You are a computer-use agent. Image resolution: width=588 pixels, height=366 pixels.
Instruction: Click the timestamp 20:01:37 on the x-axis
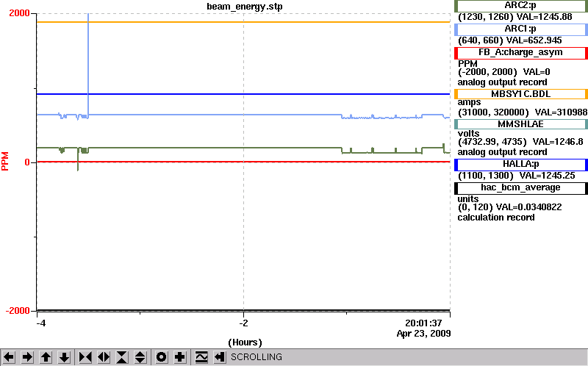pos(423,323)
